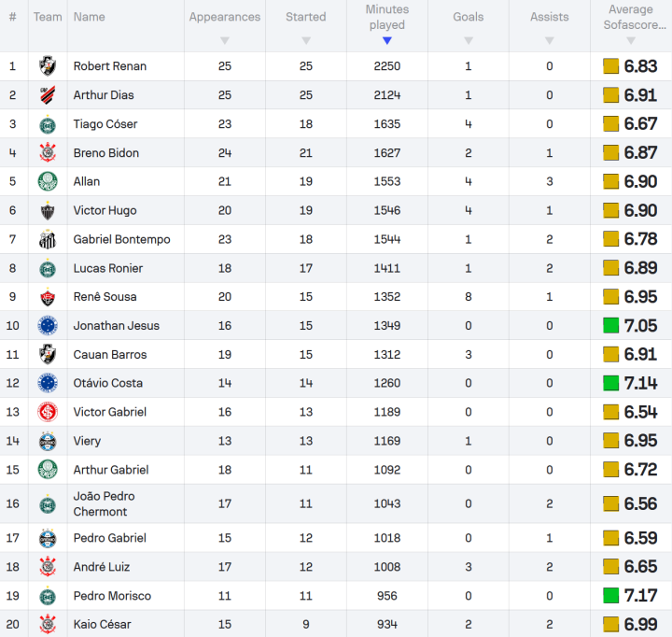Sort by Assists using its arrow
The height and width of the screenshot is (637, 672).
[x=550, y=41]
